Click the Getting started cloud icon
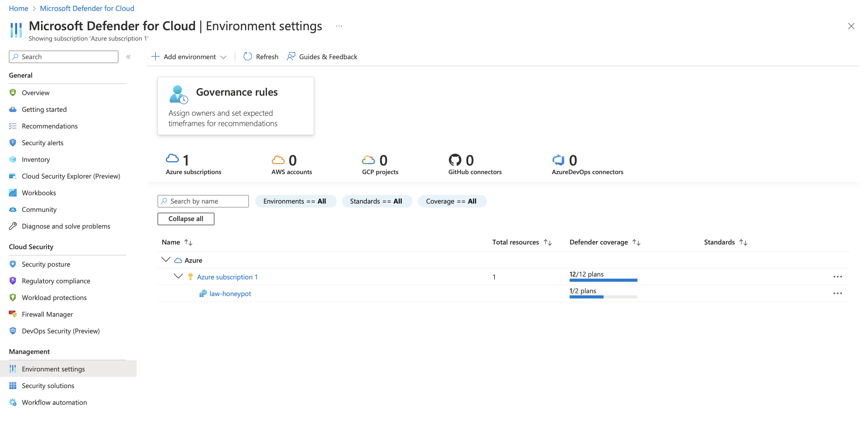Screen dimensions: 868x428 point(13,109)
